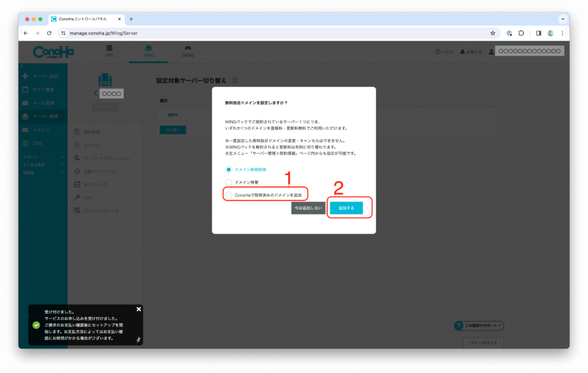
Task: Collapse the left sidebar with the chevron
Action: point(22,66)
